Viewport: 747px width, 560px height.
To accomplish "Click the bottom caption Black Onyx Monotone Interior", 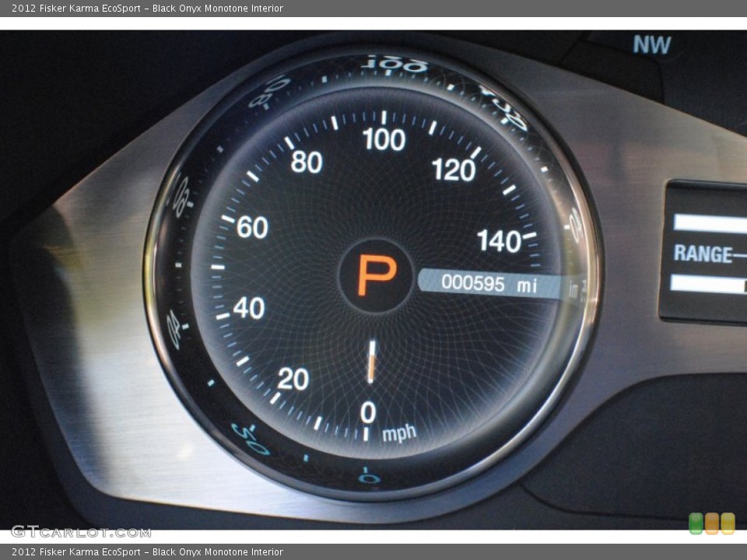I will (218, 552).
